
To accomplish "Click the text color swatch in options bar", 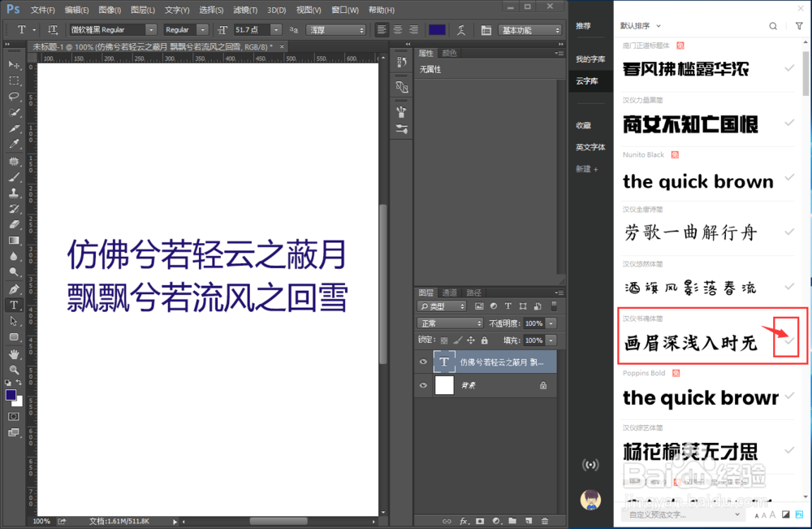I will 437,30.
